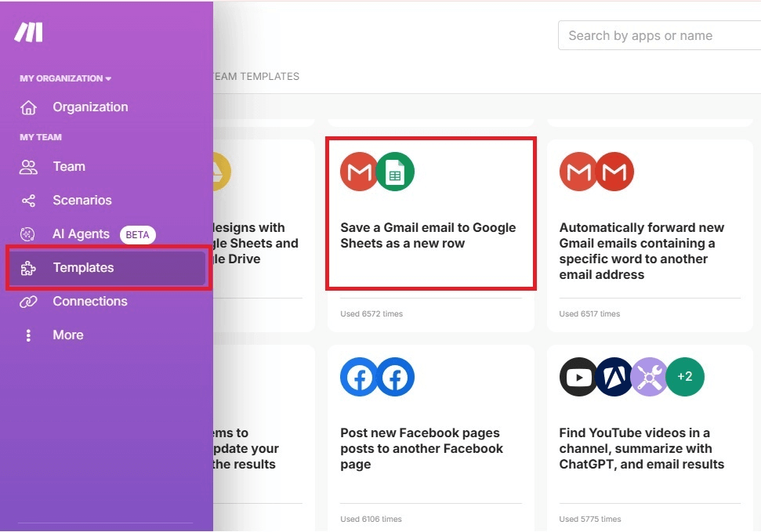Viewport: 761px width, 532px height.
Task: Open the Team section
Action: pos(69,167)
